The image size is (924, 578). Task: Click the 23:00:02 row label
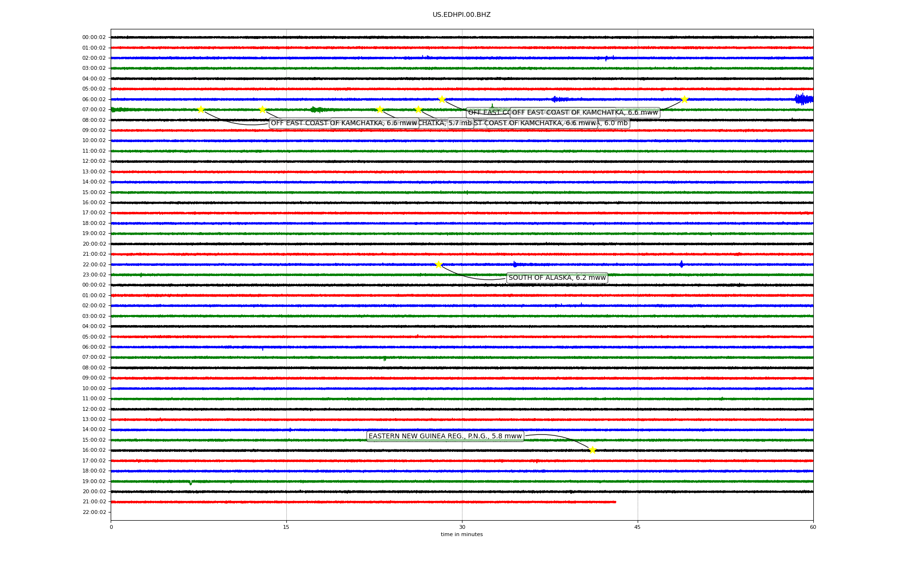point(94,275)
